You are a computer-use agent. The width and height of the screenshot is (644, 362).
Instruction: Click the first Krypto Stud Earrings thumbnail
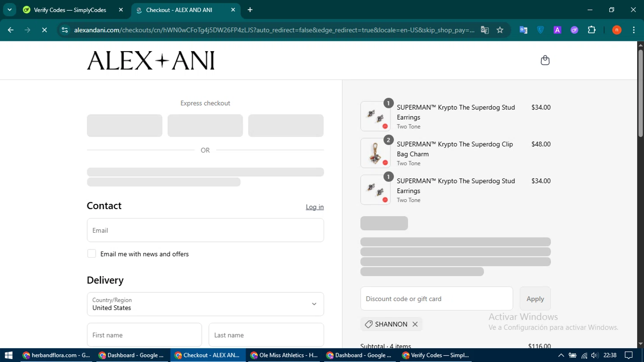click(x=375, y=116)
